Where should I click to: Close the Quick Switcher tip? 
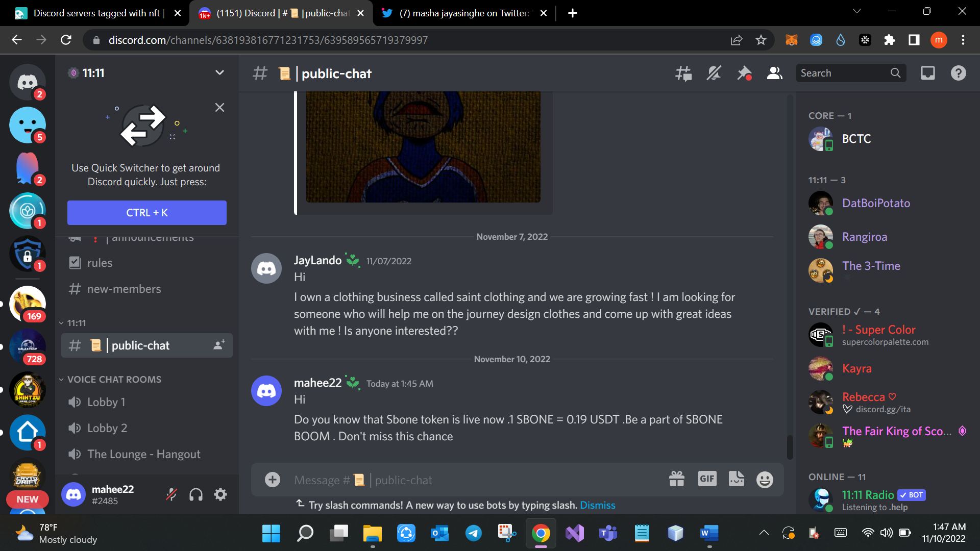(219, 107)
